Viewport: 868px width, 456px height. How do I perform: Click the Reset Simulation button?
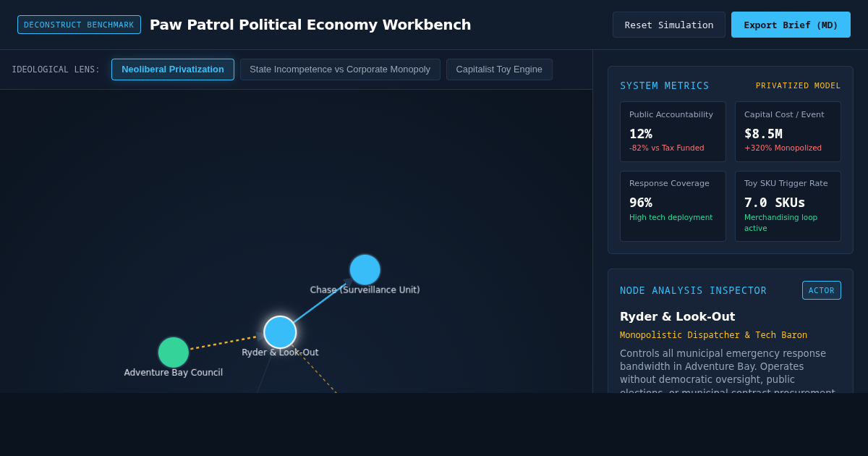point(669,25)
